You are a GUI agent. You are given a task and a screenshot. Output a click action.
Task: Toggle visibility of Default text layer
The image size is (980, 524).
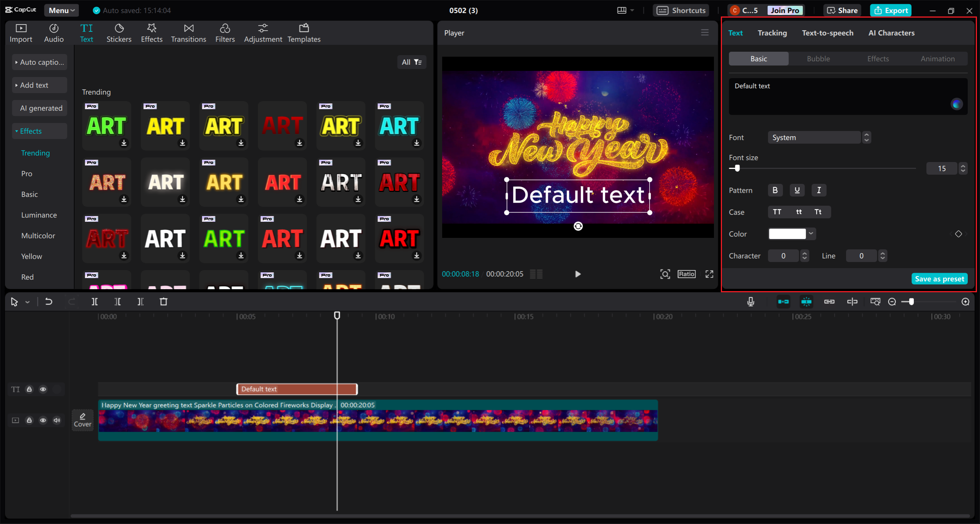pyautogui.click(x=43, y=389)
